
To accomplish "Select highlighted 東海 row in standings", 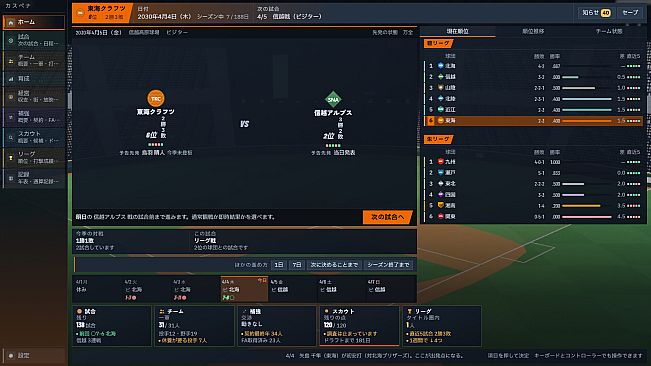I will click(534, 121).
